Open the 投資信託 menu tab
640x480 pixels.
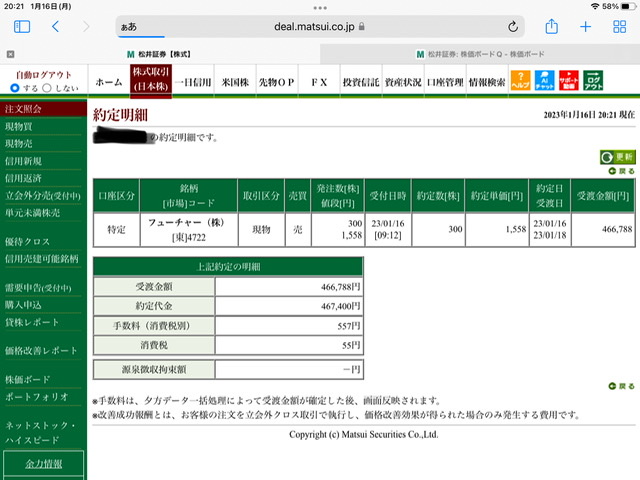point(361,82)
